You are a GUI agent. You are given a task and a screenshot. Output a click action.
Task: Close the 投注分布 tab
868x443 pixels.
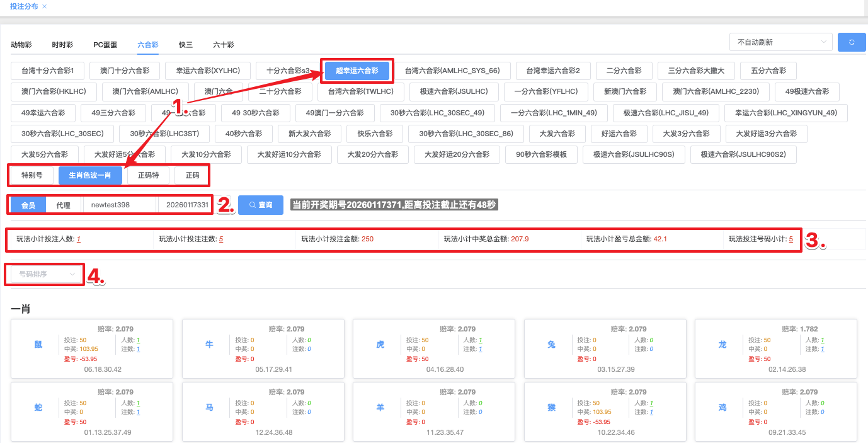point(44,6)
